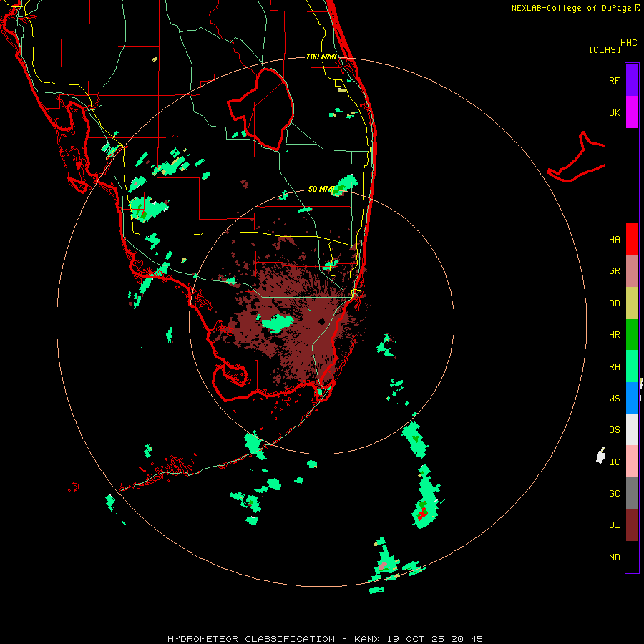Click the DS white legend swatch
This screenshot has height=644, width=644.
(632, 429)
